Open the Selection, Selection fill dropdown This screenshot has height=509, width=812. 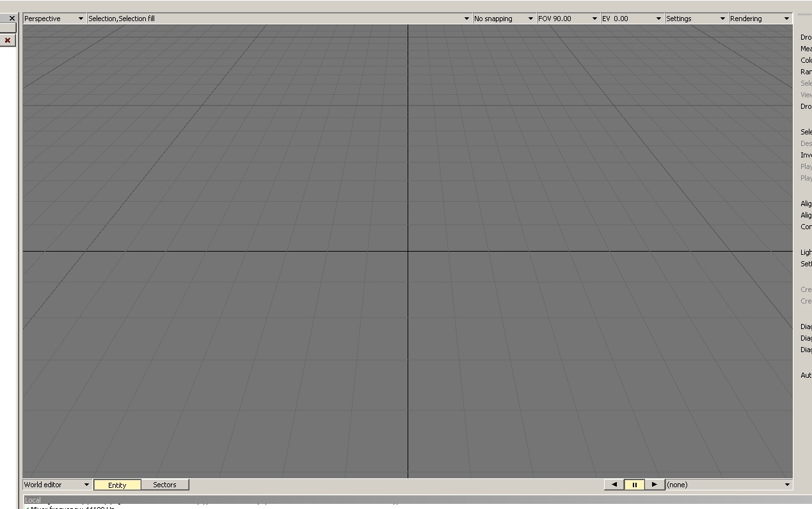279,19
